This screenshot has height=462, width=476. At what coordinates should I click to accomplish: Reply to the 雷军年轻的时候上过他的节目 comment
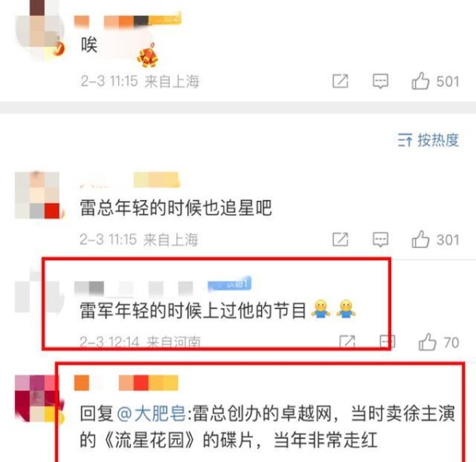pyautogui.click(x=387, y=342)
